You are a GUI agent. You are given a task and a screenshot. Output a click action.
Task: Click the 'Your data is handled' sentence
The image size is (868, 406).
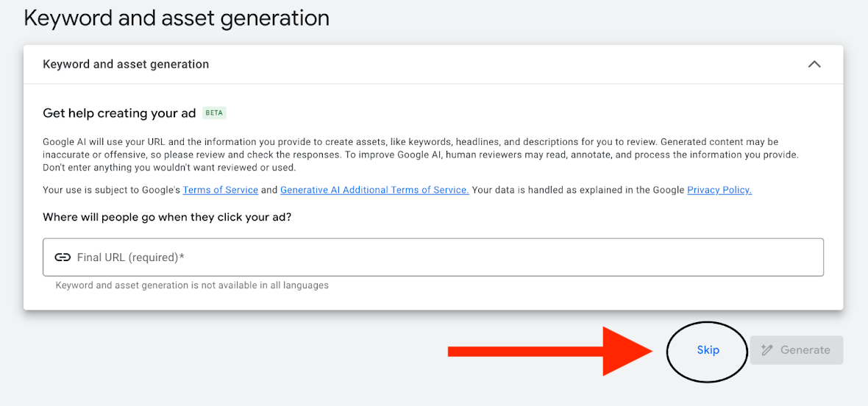point(577,190)
